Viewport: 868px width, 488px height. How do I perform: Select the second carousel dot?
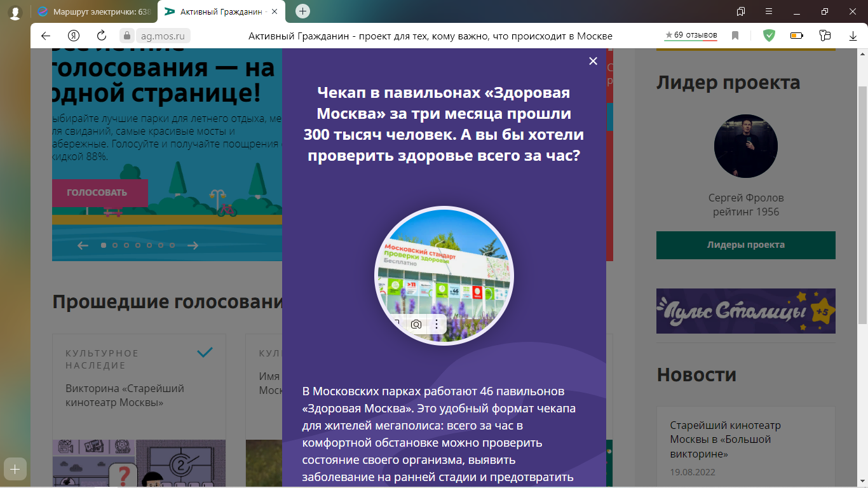click(x=115, y=245)
